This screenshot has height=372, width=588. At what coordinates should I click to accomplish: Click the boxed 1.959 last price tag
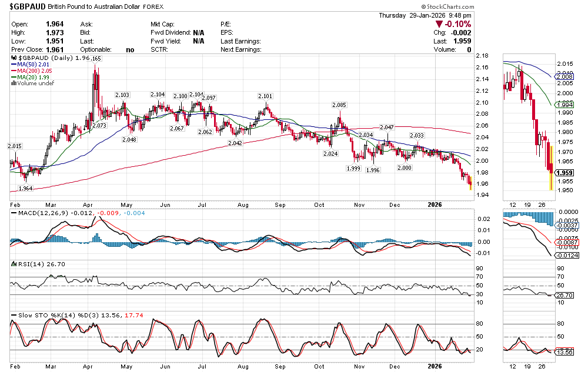click(564, 173)
